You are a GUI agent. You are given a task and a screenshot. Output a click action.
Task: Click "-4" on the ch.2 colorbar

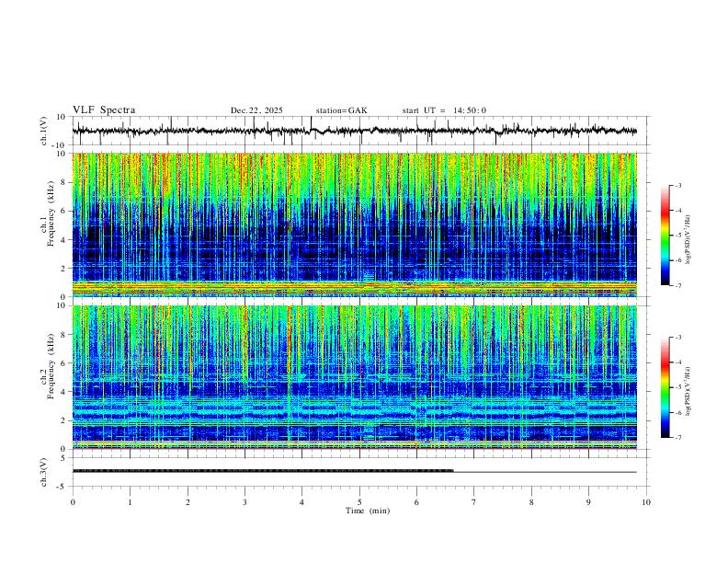[678, 362]
